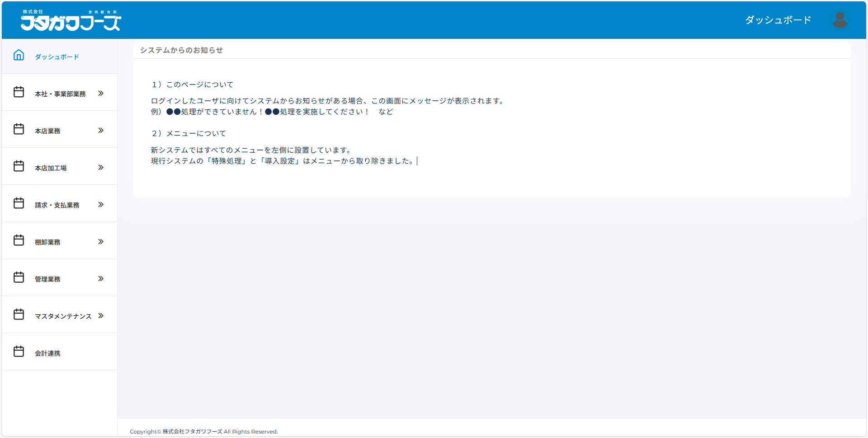This screenshot has width=868, height=438.
Task: Open the user profile avatar in the header
Action: coord(840,19)
